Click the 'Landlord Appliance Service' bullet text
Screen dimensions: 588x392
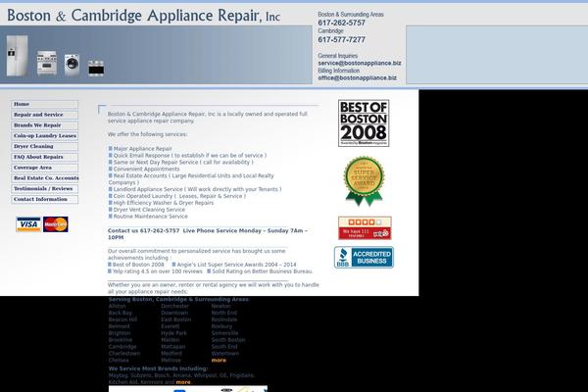point(197,189)
